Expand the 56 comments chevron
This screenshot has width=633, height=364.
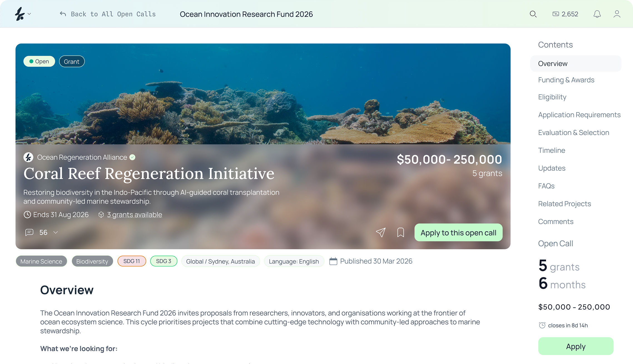(56, 232)
